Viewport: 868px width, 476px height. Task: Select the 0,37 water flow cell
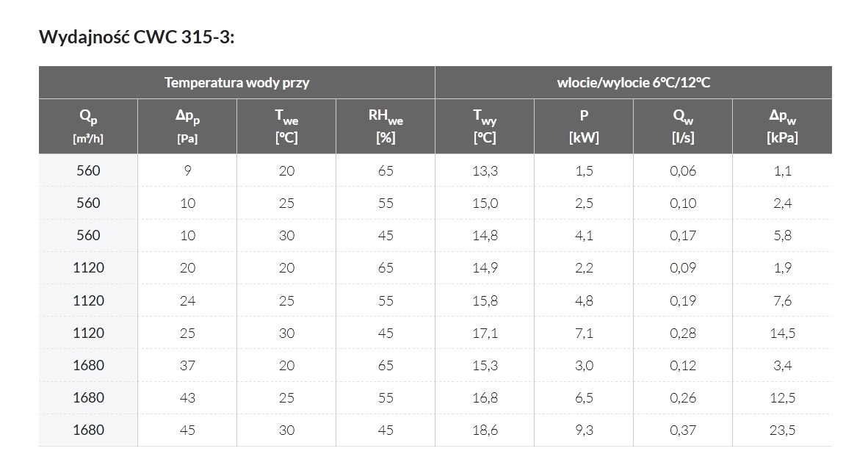(683, 430)
